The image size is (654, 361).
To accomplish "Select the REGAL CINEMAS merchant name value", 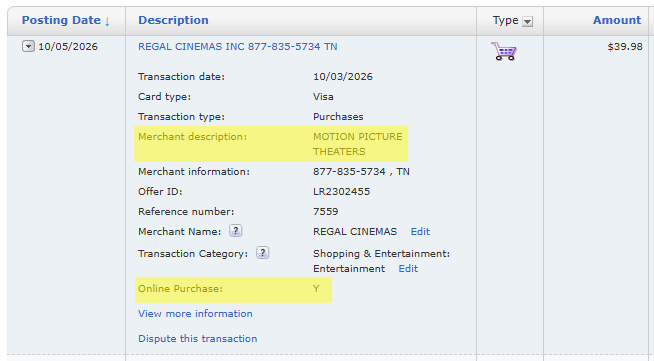I will (x=355, y=232).
